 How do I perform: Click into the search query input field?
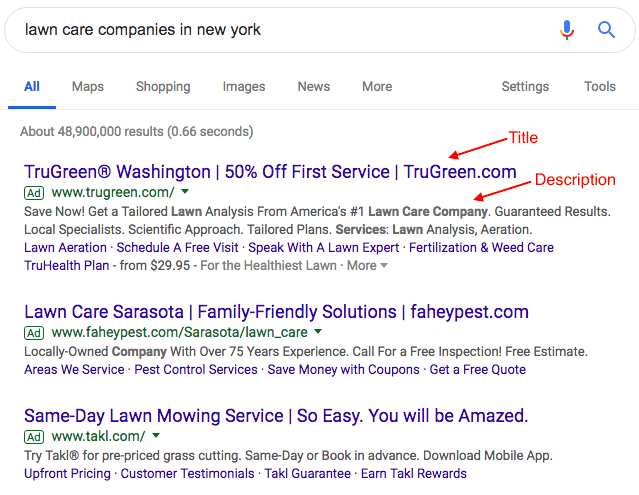[x=280, y=29]
